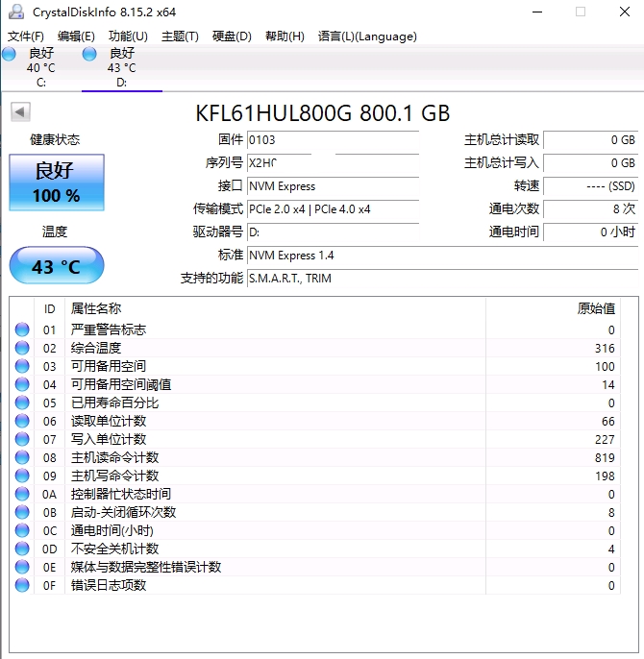Viewport: 644px width, 659px height.
Task: Select the D: drive tab at 43 °C
Action: (121, 67)
